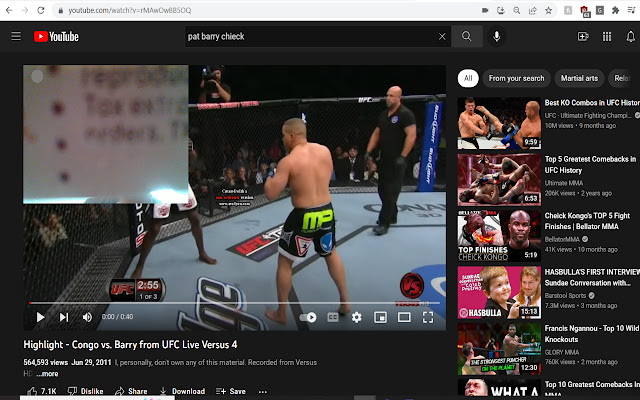Open browser zoom magnifier icon
The width and height of the screenshot is (640, 400).
(x=517, y=11)
